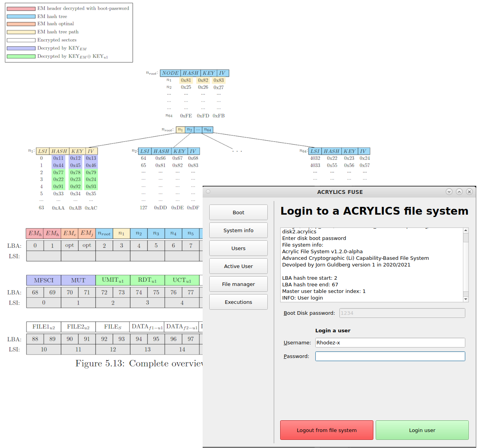477x448 pixels.
Task: Click "EM header decrypted with boot-password" in figure legend
Action: (x=83, y=8)
